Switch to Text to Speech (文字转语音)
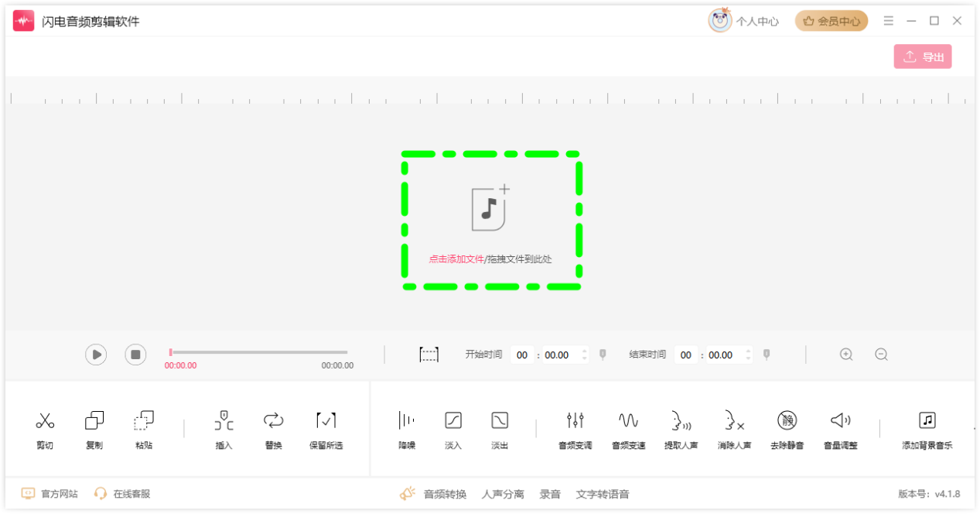980x514 pixels. [603, 494]
